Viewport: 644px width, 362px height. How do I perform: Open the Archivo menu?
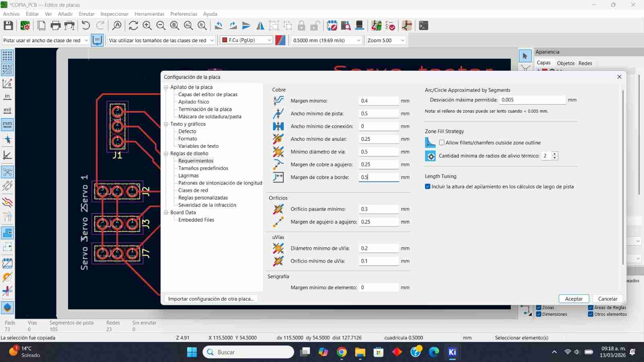[11, 14]
